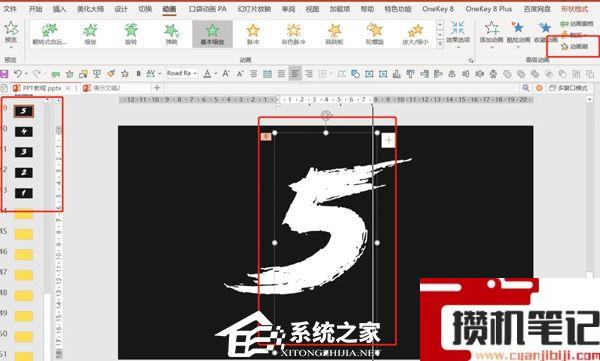600x361 pixels.
Task: Open the 动画窗格 animation pane
Action: (576, 24)
